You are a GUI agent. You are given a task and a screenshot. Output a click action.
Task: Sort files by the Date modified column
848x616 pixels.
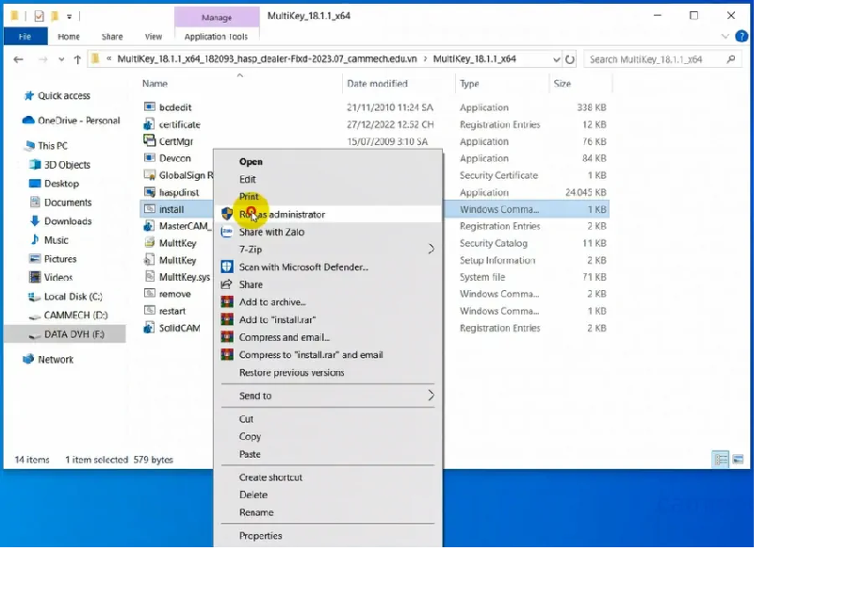[377, 84]
